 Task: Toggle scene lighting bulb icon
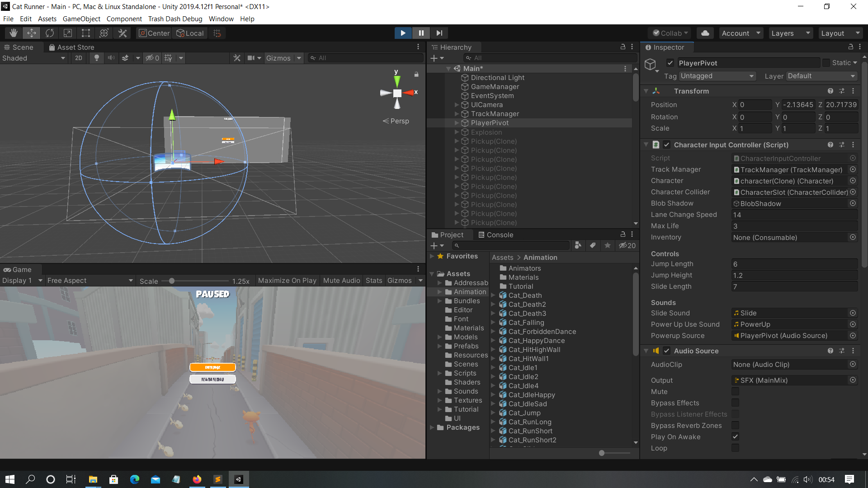[96, 58]
